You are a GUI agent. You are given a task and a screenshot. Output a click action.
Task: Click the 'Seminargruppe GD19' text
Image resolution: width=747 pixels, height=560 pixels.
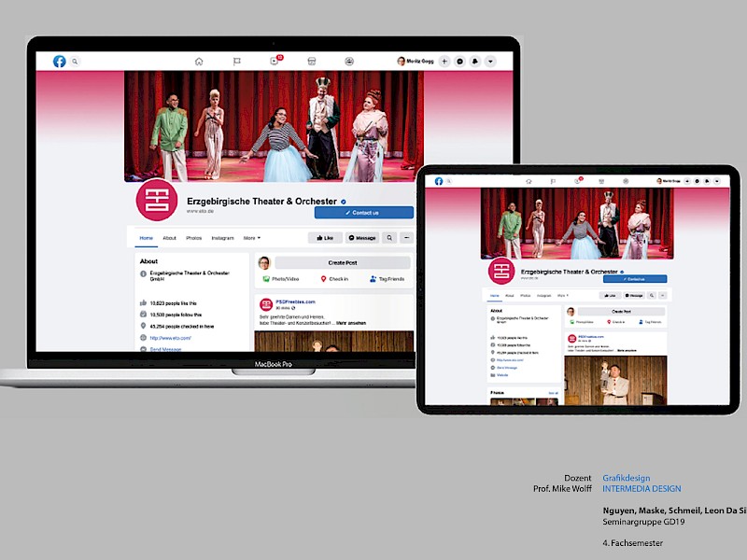[x=643, y=522]
